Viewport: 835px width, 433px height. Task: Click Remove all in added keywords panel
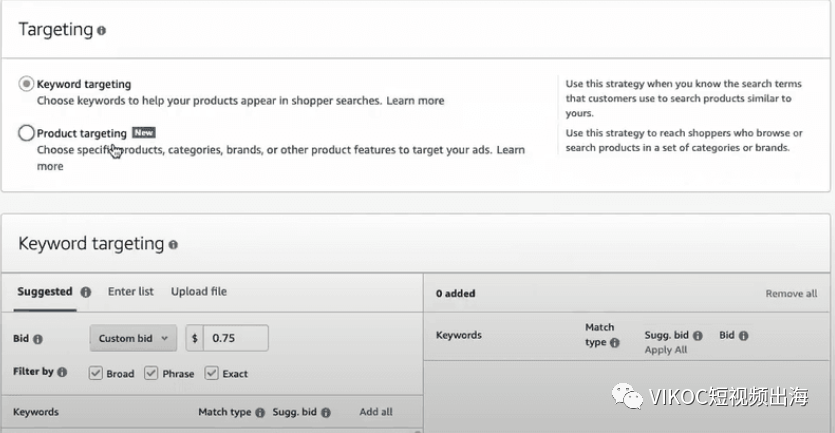[x=791, y=294]
